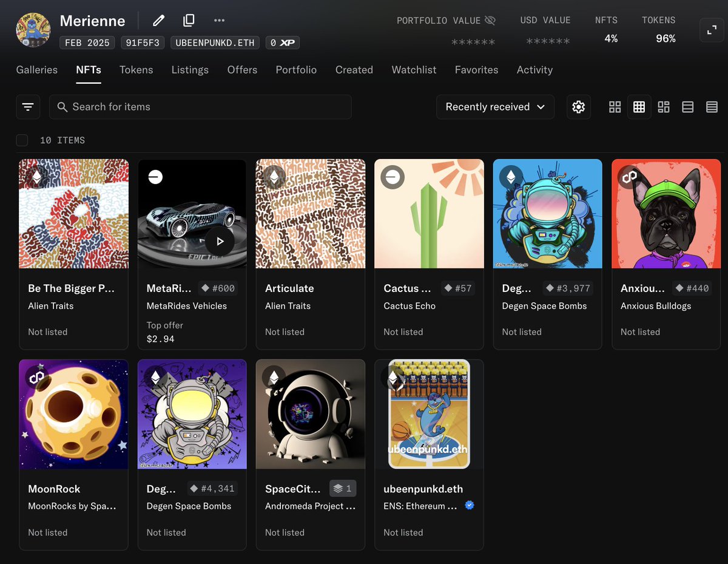Select the NFTs tab
The width and height of the screenshot is (728, 564).
point(89,70)
